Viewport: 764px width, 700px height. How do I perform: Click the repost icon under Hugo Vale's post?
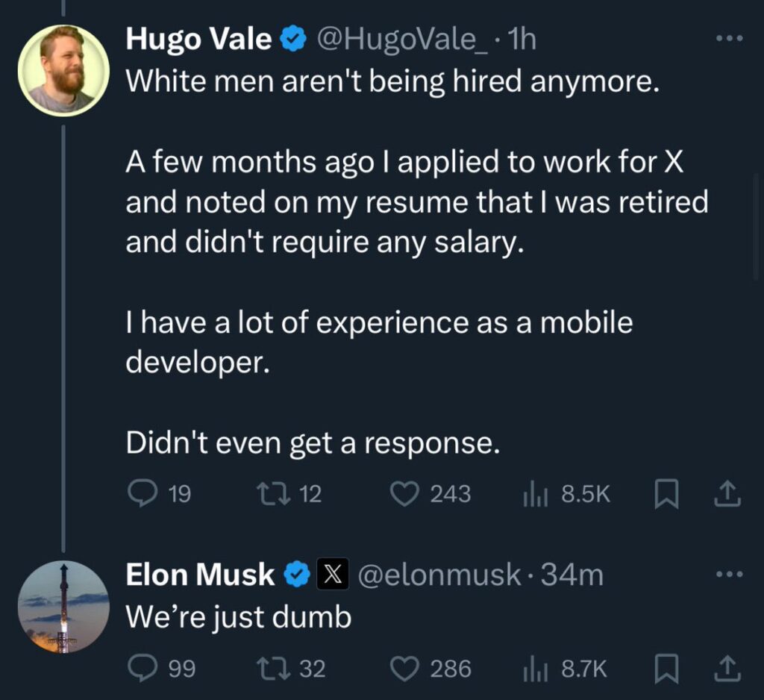point(273,492)
